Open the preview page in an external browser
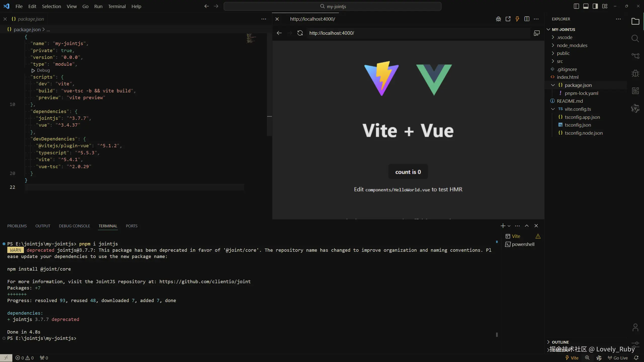 click(x=508, y=19)
